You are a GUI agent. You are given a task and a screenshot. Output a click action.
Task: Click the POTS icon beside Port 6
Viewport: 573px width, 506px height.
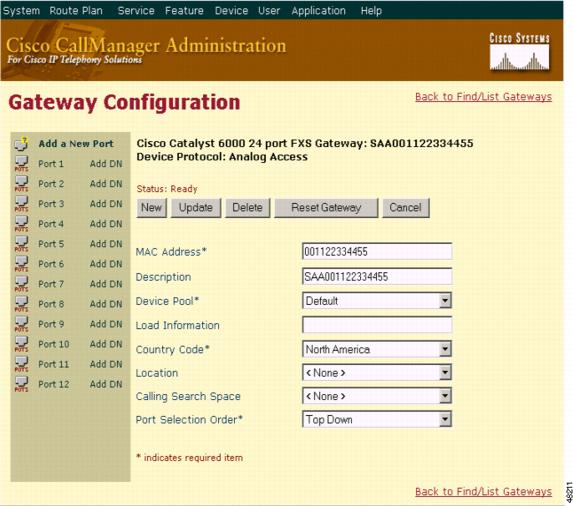click(21, 264)
